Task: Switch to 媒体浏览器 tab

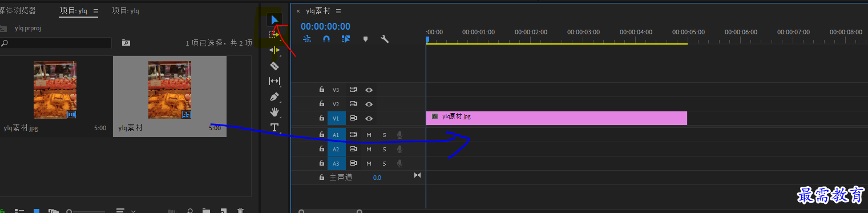Action: (x=17, y=10)
